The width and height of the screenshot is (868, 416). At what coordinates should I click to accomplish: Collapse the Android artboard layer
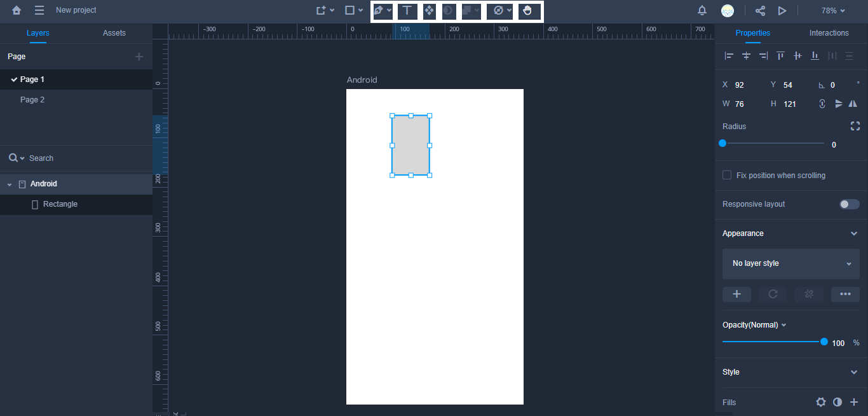[10, 184]
